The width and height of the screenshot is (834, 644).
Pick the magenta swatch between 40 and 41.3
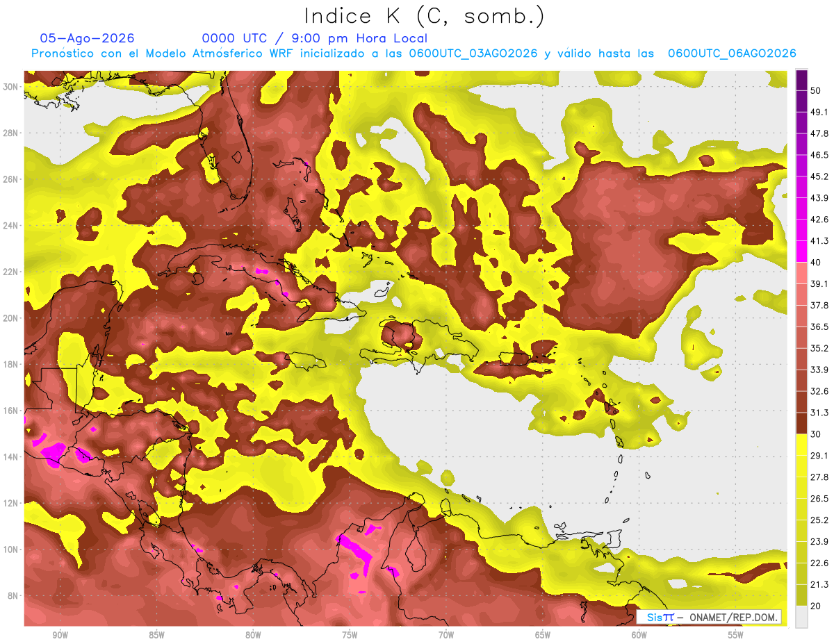(x=801, y=251)
